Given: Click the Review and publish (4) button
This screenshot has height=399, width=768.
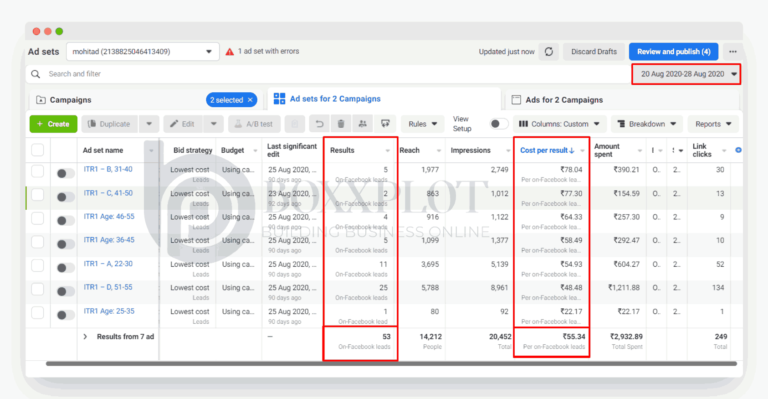Looking at the screenshot, I should click(673, 51).
